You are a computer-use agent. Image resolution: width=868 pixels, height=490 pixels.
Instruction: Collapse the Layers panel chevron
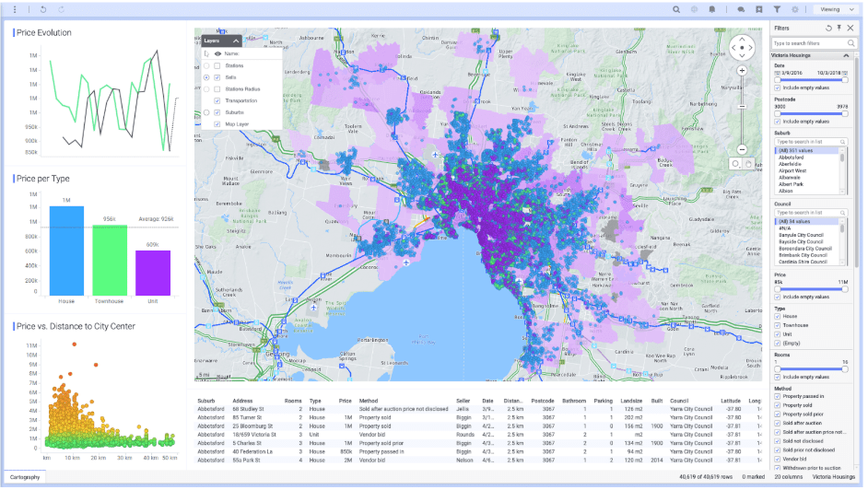pyautogui.click(x=236, y=41)
